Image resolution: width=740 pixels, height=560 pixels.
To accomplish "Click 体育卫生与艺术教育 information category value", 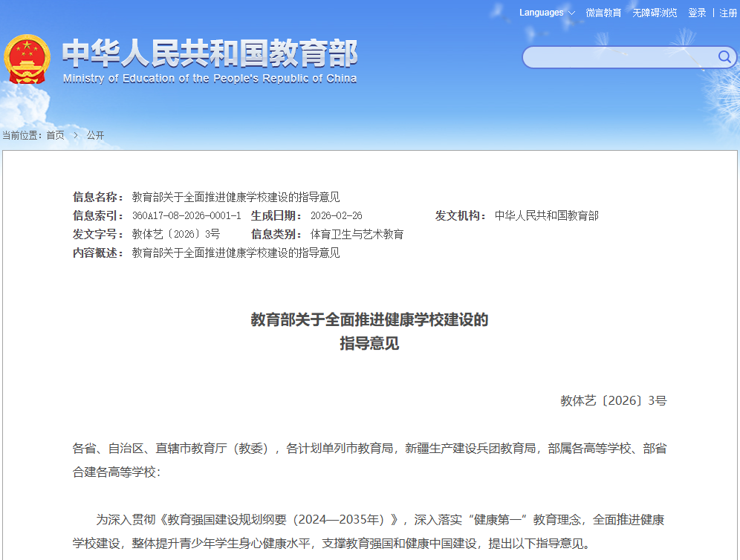I will click(x=357, y=234).
